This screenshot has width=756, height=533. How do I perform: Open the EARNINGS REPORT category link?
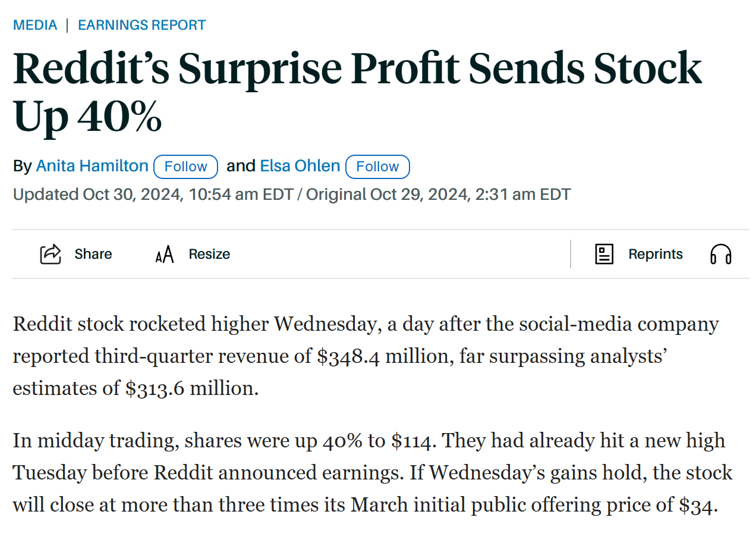tap(141, 25)
